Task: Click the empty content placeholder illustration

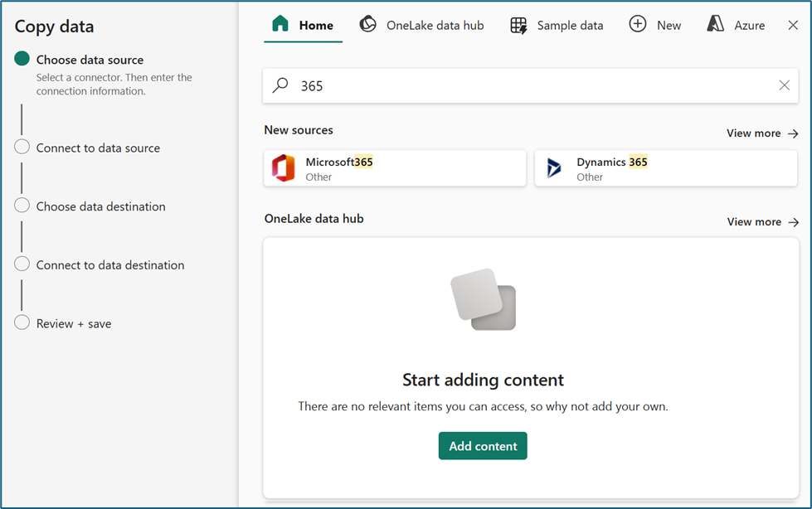Action: click(x=484, y=299)
